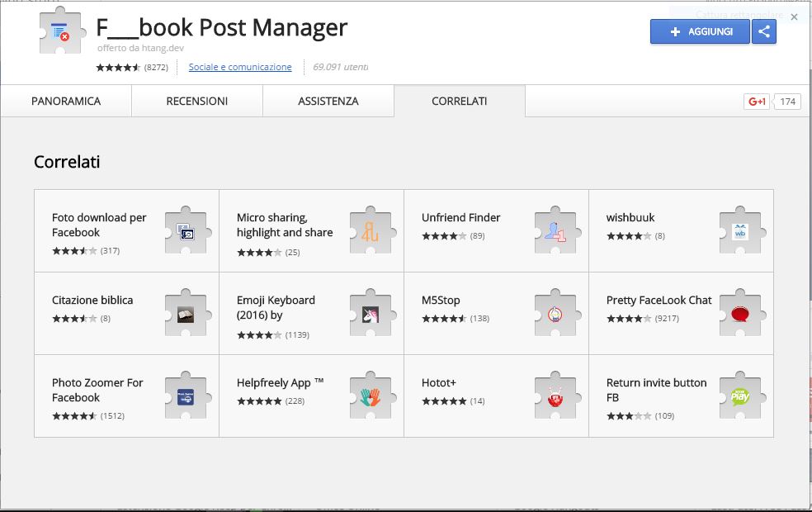
Task: Click the AGGIUNGI add button
Action: coord(700,31)
